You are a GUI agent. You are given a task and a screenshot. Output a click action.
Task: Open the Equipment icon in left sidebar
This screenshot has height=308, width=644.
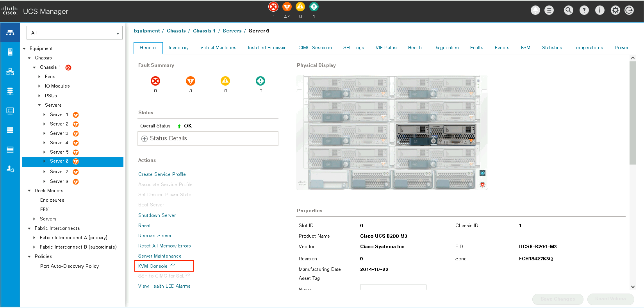click(x=10, y=32)
